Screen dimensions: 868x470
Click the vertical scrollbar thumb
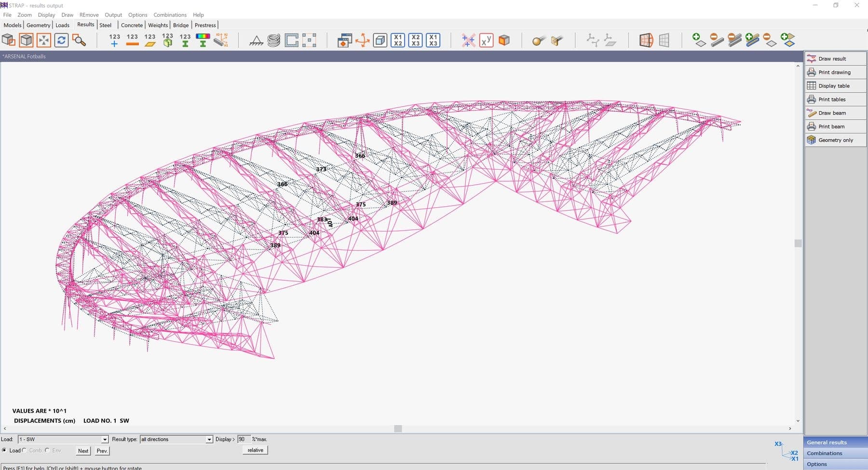coord(798,243)
